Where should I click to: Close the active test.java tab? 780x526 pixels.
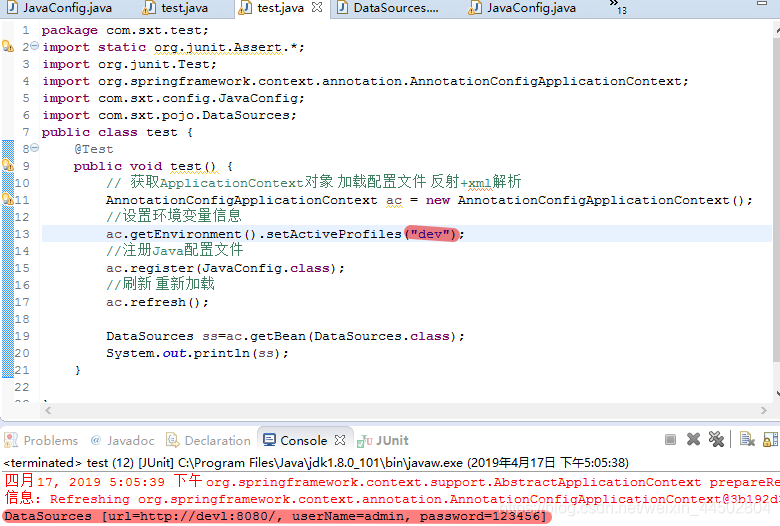[317, 7]
